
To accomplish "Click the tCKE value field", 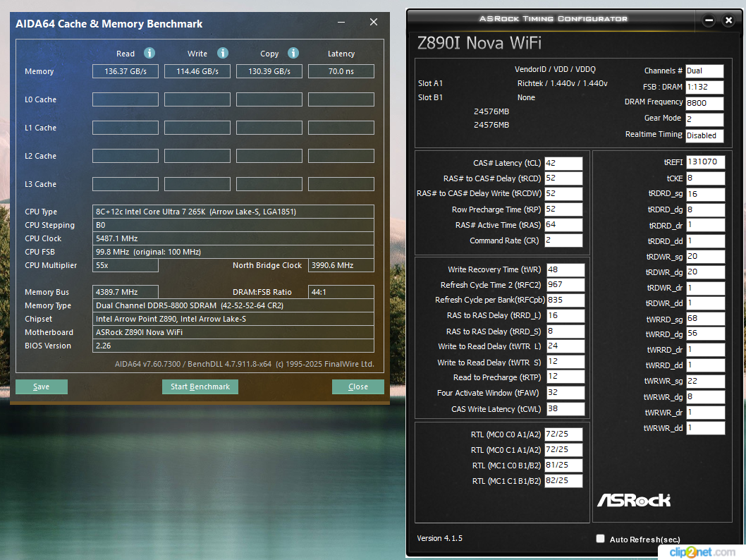I will click(x=706, y=178).
